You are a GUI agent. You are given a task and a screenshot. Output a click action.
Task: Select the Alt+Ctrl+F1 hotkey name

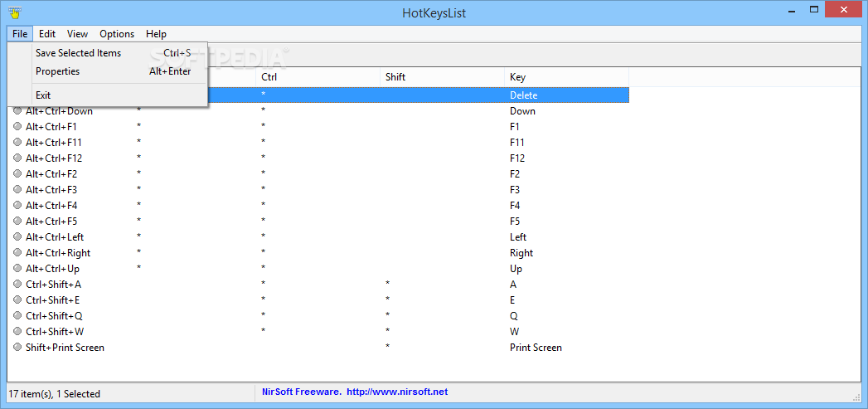coord(51,126)
